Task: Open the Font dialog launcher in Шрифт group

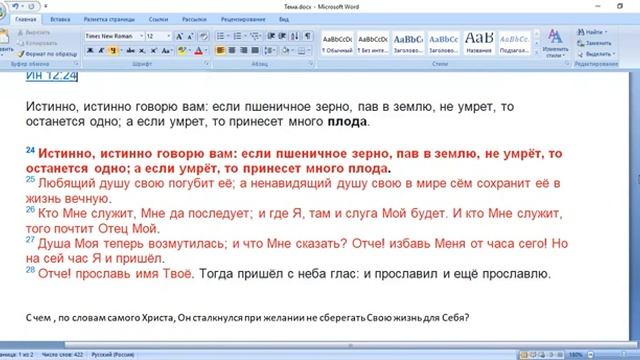Action: 207,64
